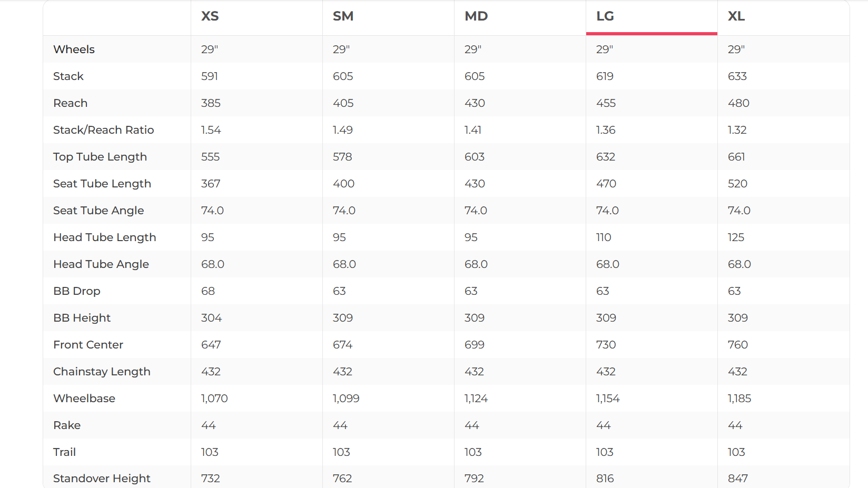The height and width of the screenshot is (488, 868).
Task: Click the highlighted LG size tab
Action: coord(605,16)
